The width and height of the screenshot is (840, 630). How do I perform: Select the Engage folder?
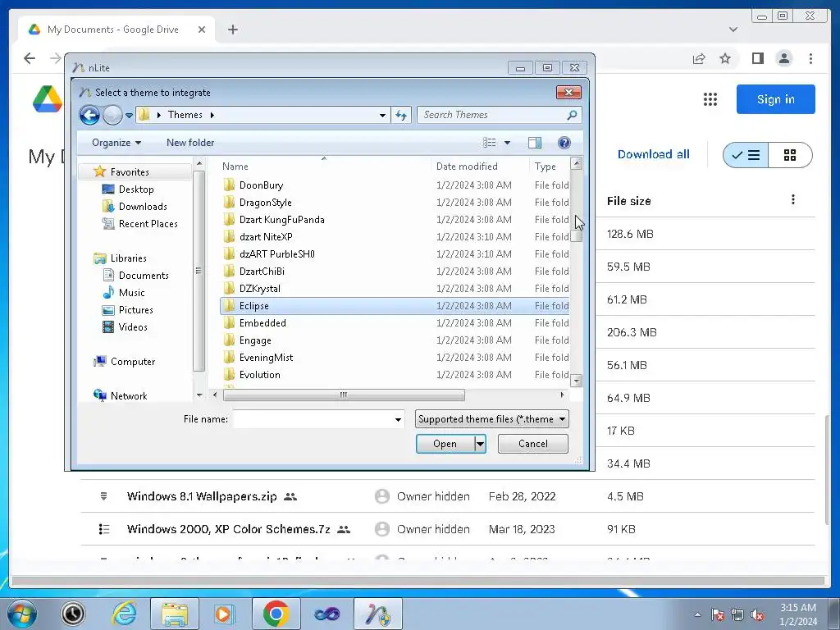click(255, 340)
